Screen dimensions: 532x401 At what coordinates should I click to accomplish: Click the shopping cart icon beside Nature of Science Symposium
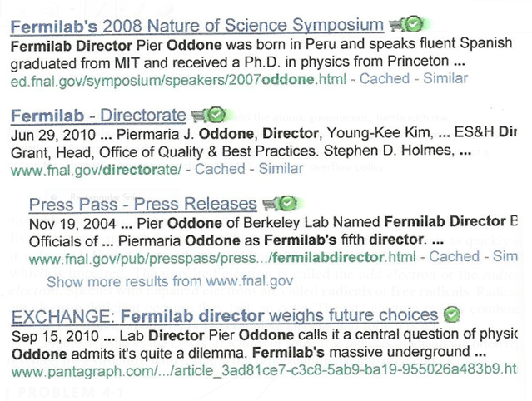tap(397, 25)
